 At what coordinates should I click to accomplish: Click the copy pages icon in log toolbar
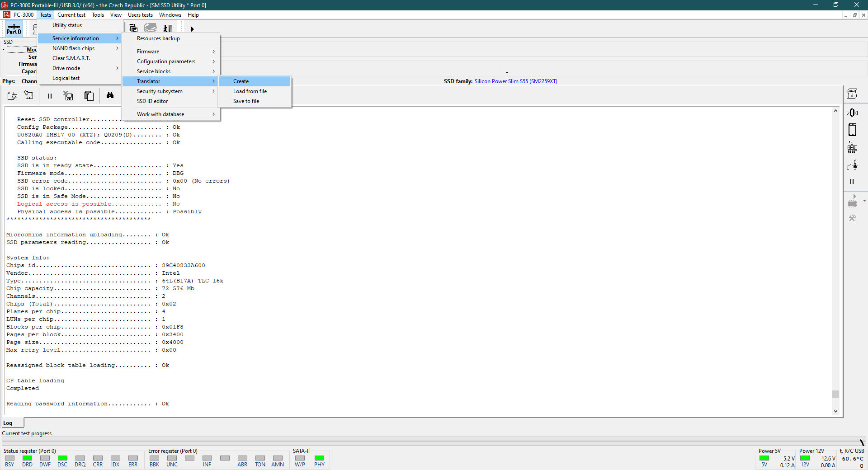pos(89,96)
